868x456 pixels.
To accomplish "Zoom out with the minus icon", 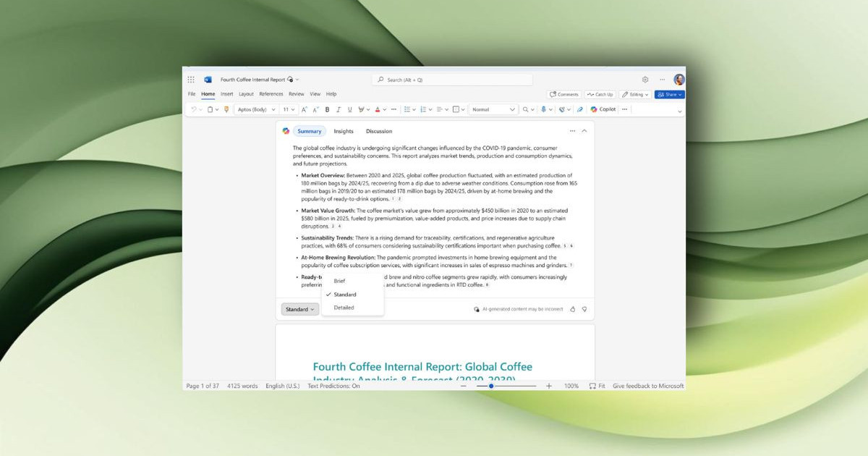I will (464, 386).
